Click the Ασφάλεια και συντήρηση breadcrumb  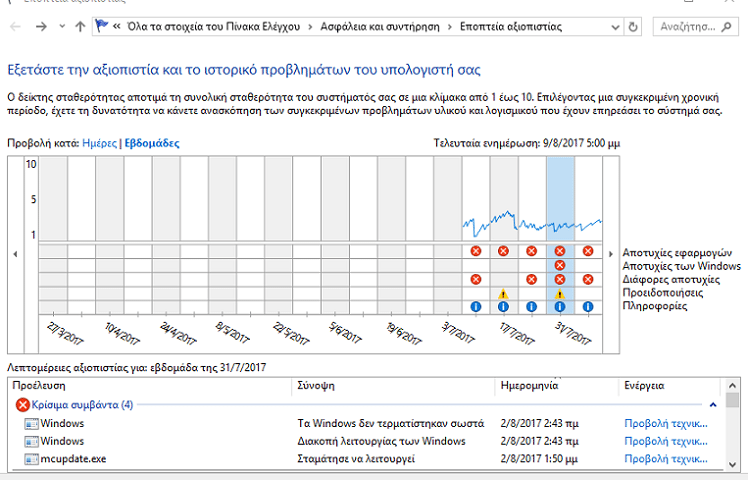click(x=380, y=26)
